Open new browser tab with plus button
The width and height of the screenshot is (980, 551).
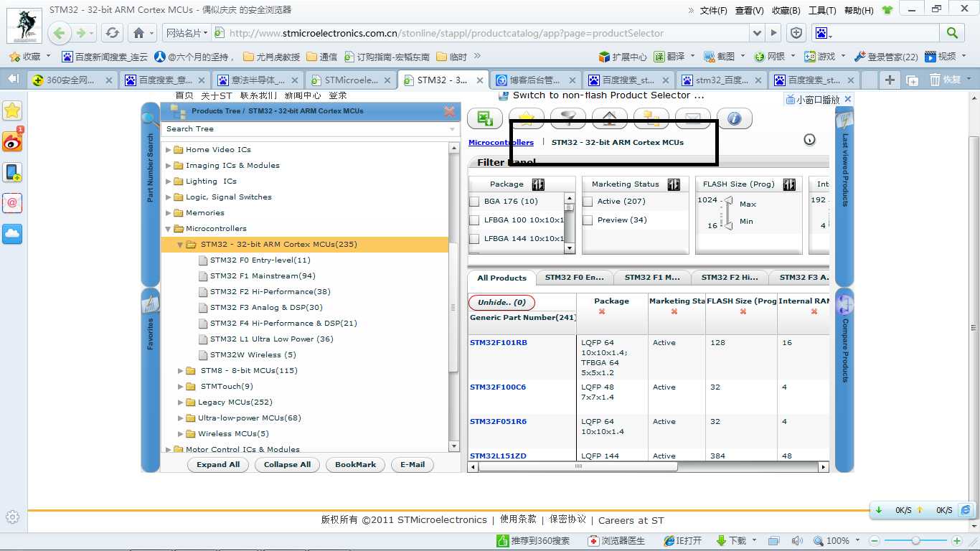pos(890,80)
